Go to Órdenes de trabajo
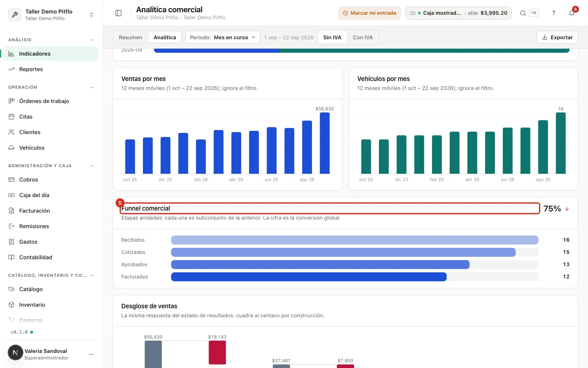This screenshot has height=368, width=588. 51,101
